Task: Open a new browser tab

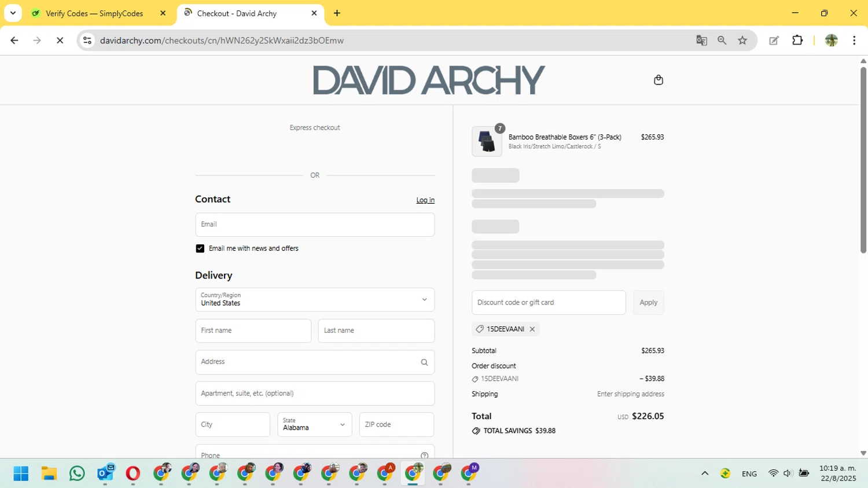Action: point(337,13)
